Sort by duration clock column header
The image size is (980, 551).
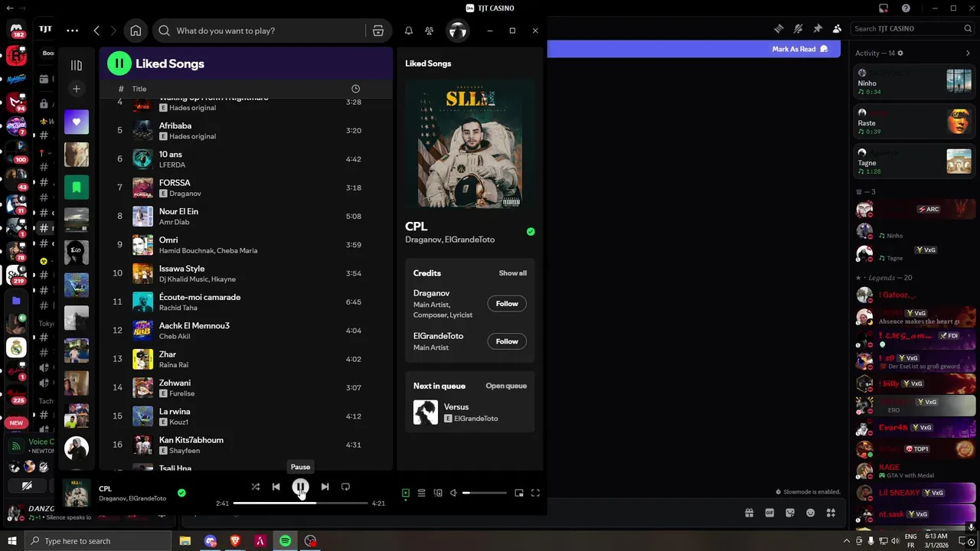pyautogui.click(x=355, y=89)
